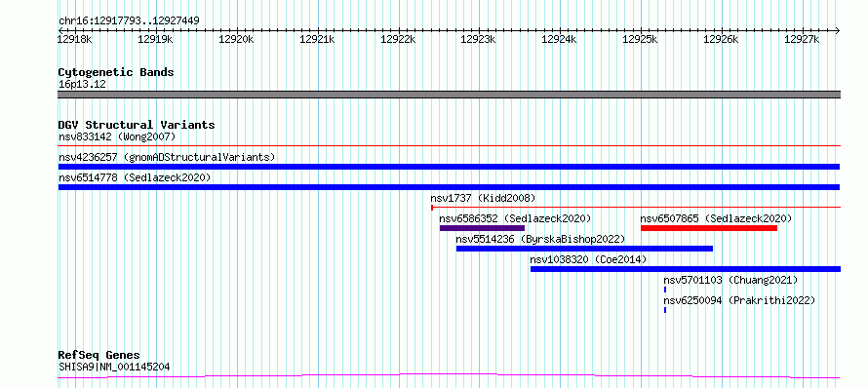The image size is (868, 388).
Task: Select the magenta SHISA9 gene line
Action: tap(449, 376)
